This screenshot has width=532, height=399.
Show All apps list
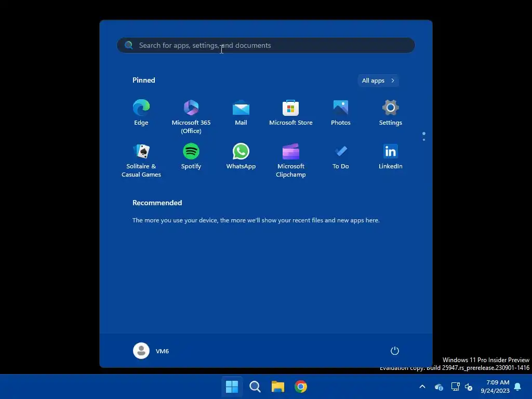click(378, 81)
